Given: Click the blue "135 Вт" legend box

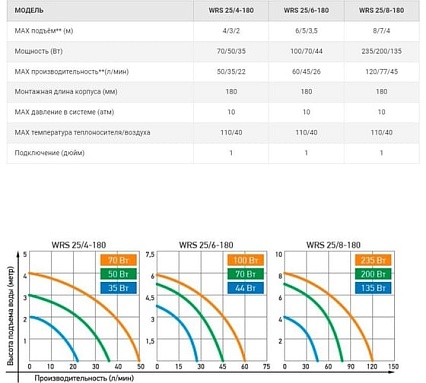Looking at the screenshot, I should point(373,288).
